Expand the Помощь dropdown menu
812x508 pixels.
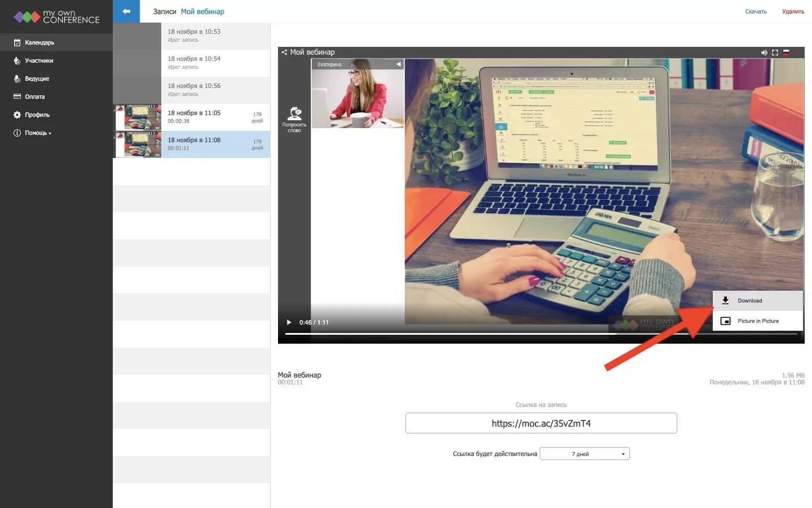(x=37, y=133)
